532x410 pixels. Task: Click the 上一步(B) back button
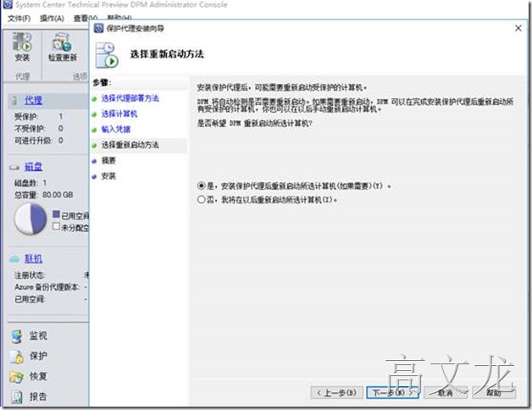click(337, 393)
